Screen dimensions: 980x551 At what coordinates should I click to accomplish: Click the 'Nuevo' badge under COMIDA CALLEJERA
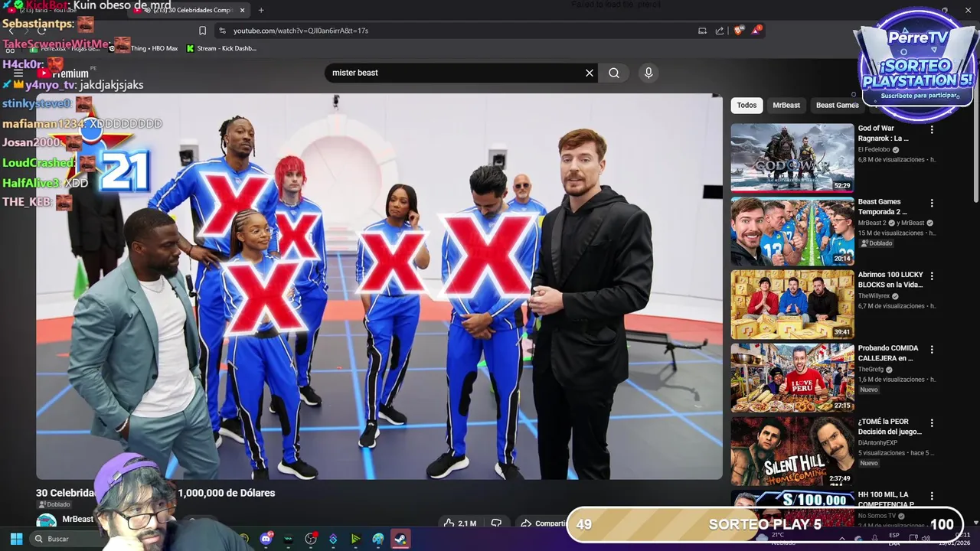[869, 390]
